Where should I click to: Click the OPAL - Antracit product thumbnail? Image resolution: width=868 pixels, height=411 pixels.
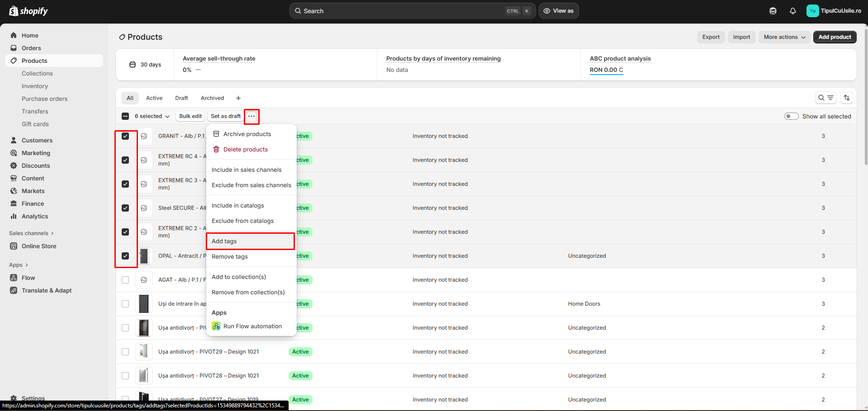click(x=144, y=256)
